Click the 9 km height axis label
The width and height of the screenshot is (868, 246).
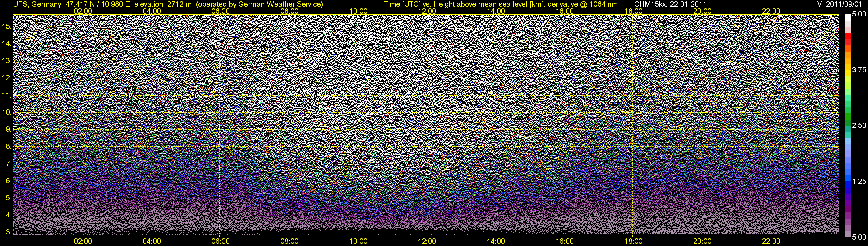[x=8, y=129]
